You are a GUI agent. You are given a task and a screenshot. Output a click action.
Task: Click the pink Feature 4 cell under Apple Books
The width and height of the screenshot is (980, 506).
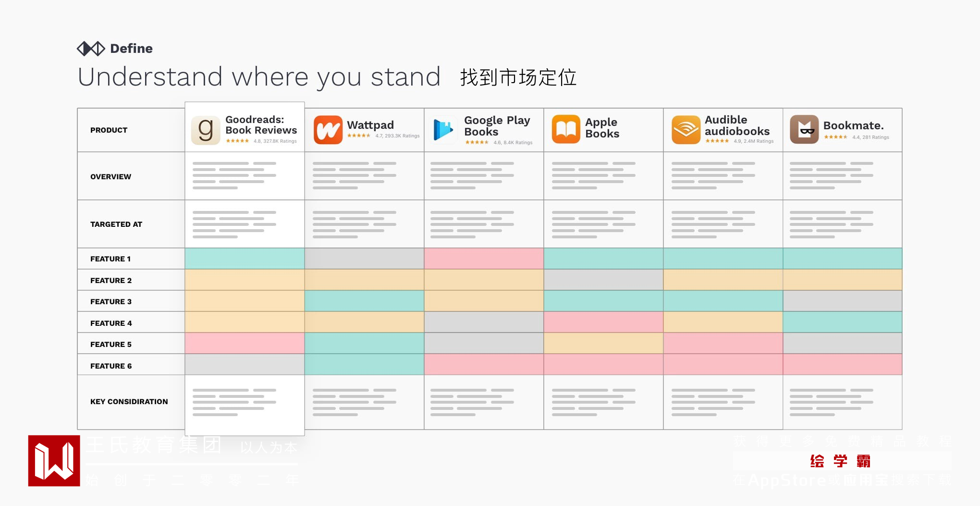(x=603, y=322)
